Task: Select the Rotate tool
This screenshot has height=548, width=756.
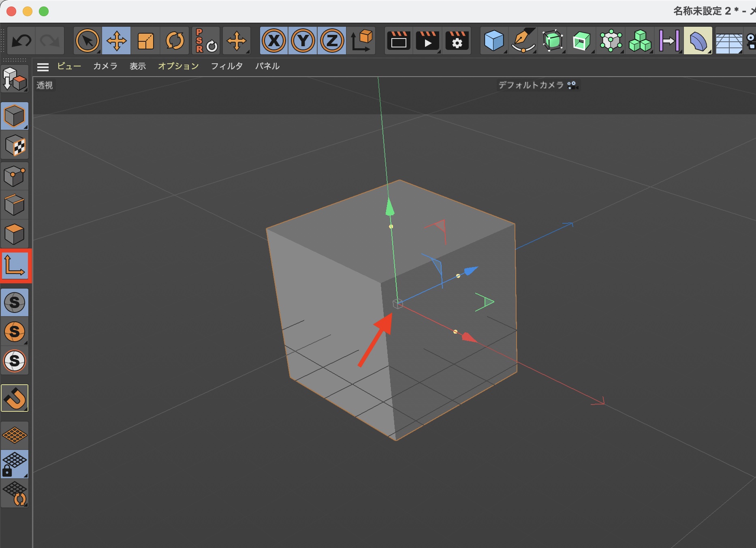Action: [x=175, y=41]
